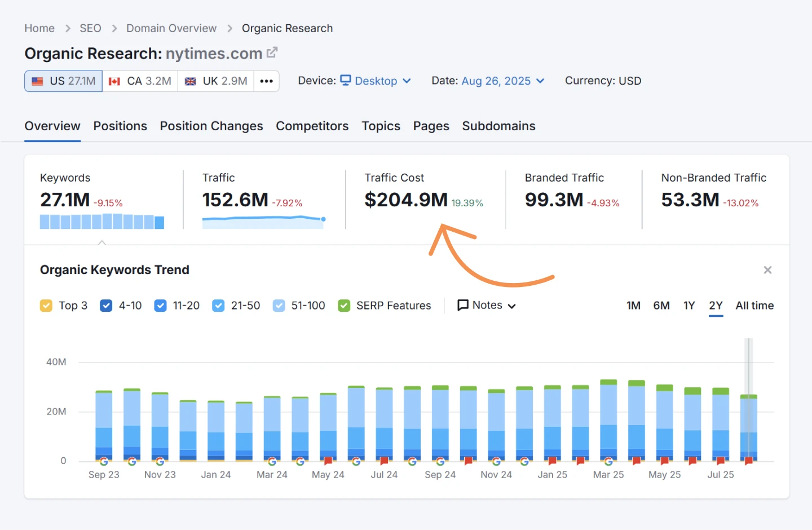Show All time chart range
This screenshot has height=530, width=812.
pos(754,306)
